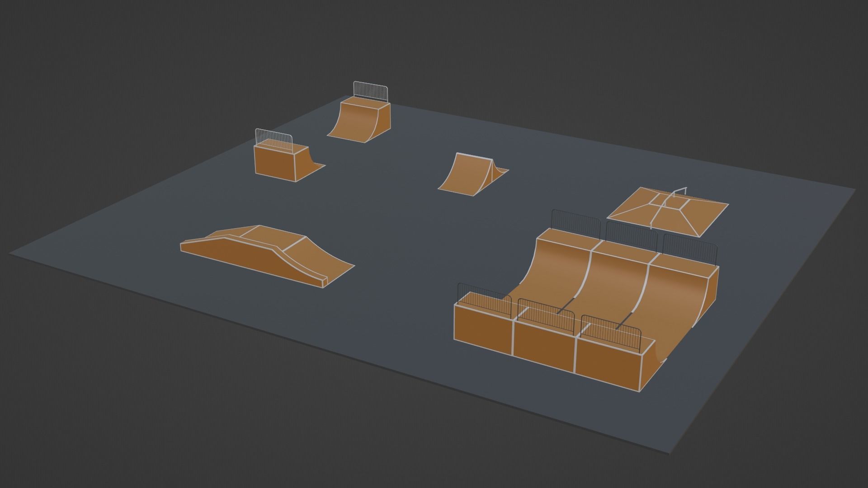Select the center curved kicker ramp
The image size is (868, 488).
pyautogui.click(x=473, y=174)
